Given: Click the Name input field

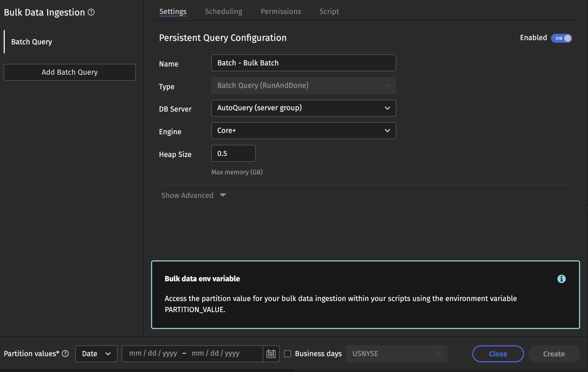Looking at the screenshot, I should pos(304,63).
